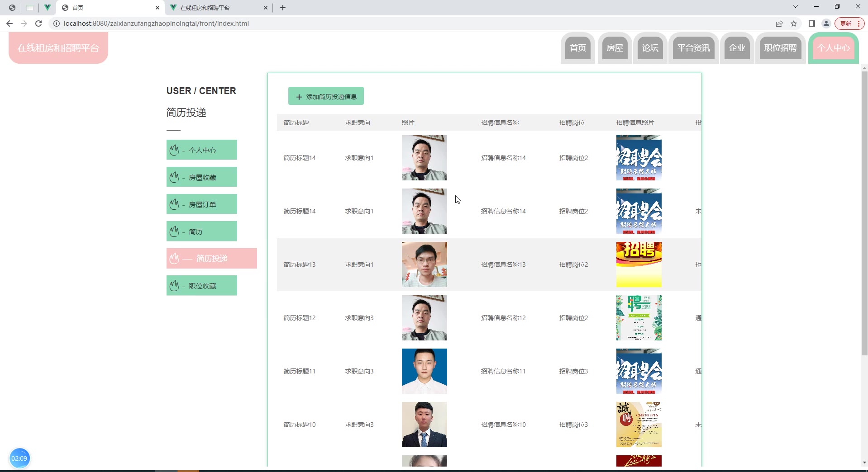Open 平台资讯 in the top navigation

[694, 48]
